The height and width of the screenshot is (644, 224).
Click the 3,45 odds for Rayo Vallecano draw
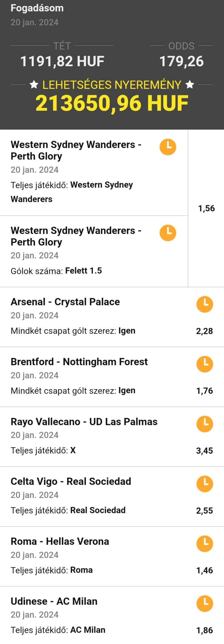tap(204, 451)
